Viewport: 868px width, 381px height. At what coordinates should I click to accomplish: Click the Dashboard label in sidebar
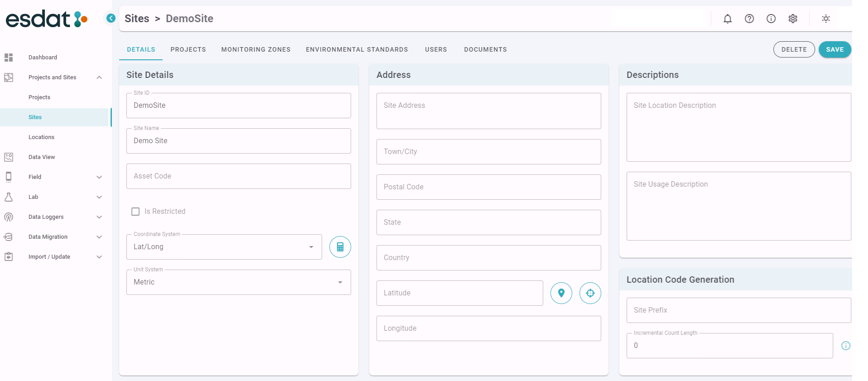click(43, 58)
